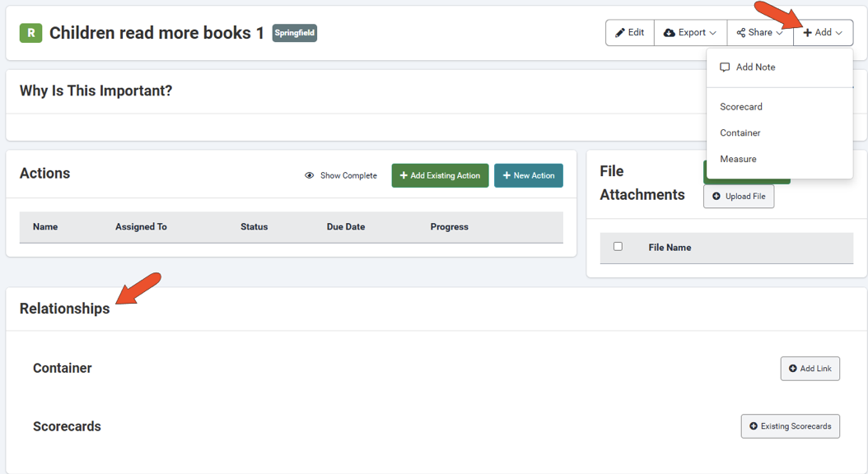The height and width of the screenshot is (474, 868).
Task: Click the New Action button
Action: click(x=529, y=175)
